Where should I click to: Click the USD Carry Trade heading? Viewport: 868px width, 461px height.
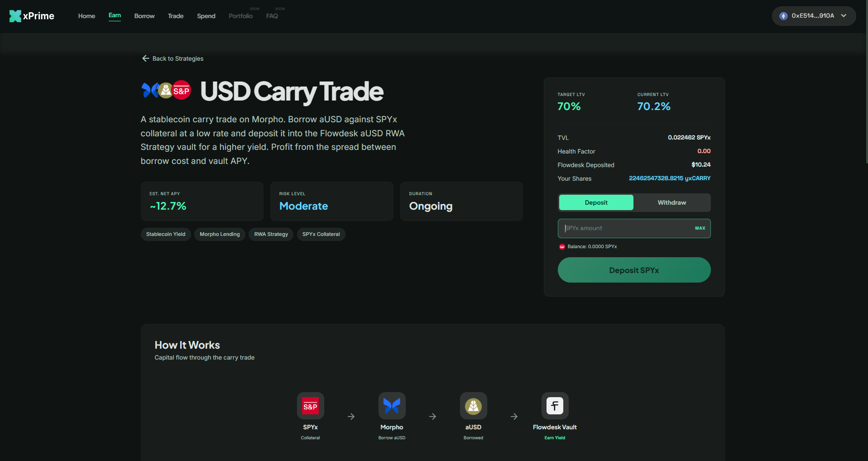(292, 91)
